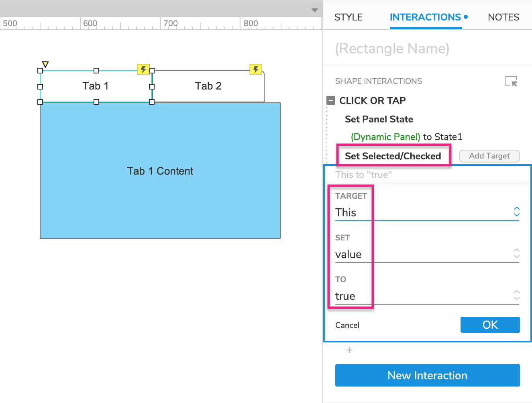Click the top ruler's dropdown arrow
The height and width of the screenshot is (403, 532).
(315, 10)
